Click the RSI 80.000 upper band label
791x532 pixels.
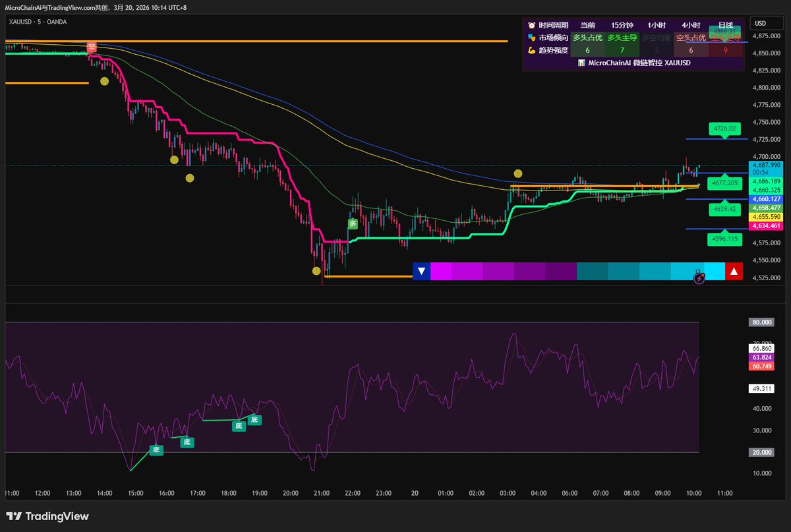pyautogui.click(x=761, y=322)
